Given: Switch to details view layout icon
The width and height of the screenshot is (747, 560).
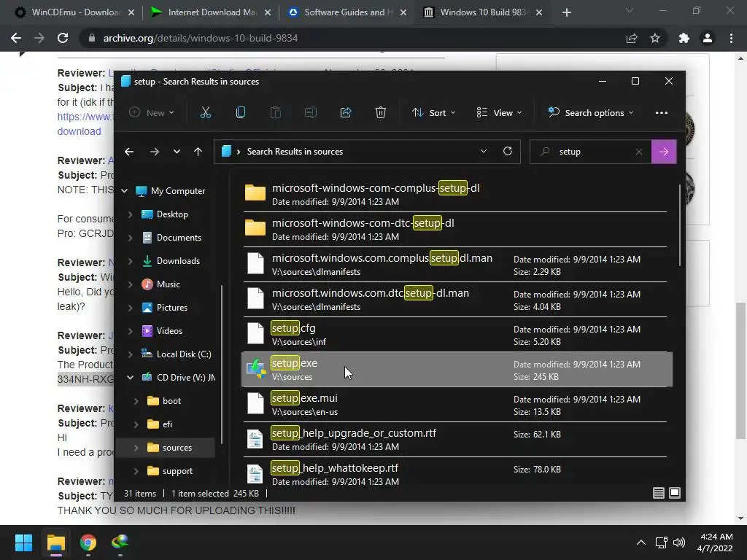Looking at the screenshot, I should (x=659, y=493).
